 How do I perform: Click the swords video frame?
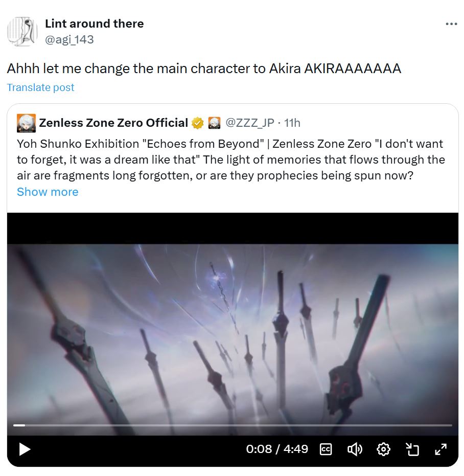tap(233, 334)
